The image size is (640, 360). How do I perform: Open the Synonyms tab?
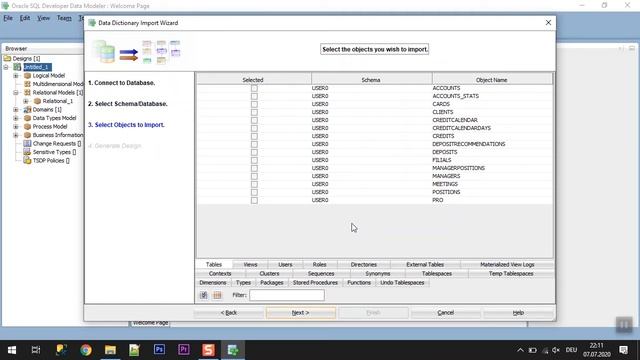coord(378,273)
